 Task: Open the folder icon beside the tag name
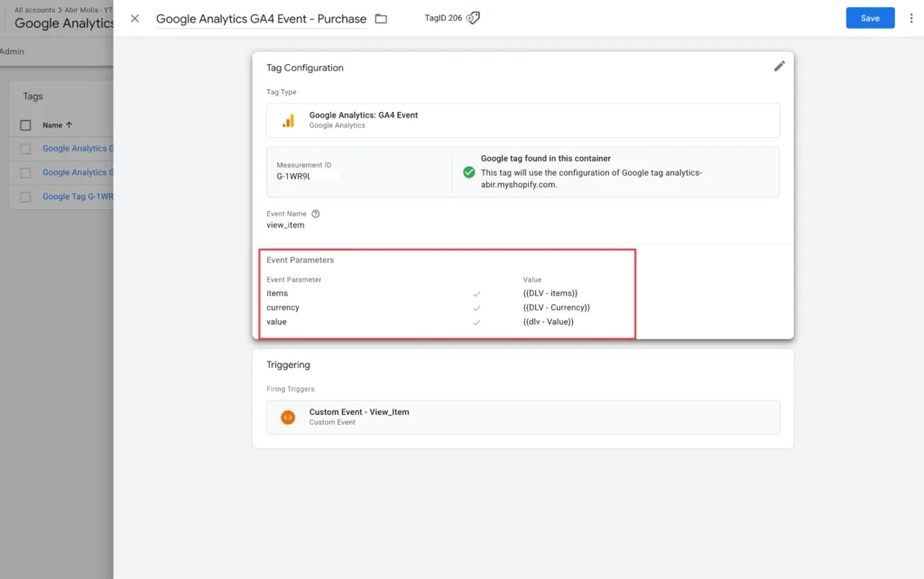pos(380,17)
